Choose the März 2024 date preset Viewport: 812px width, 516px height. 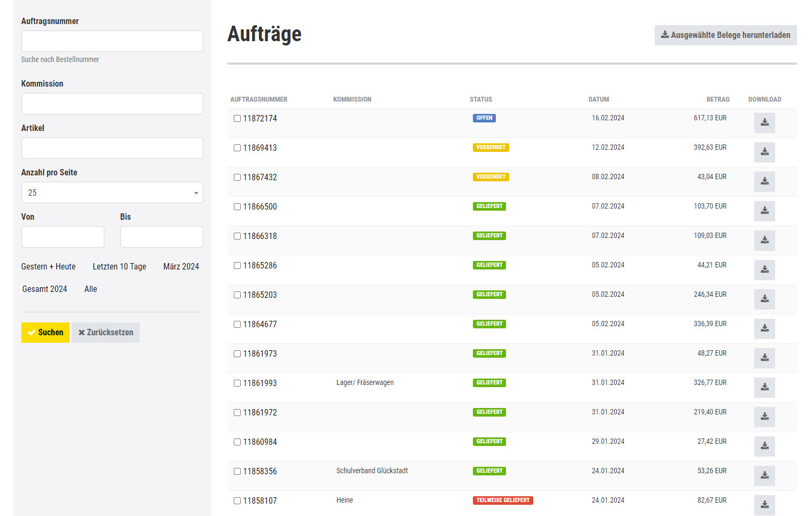pos(181,267)
